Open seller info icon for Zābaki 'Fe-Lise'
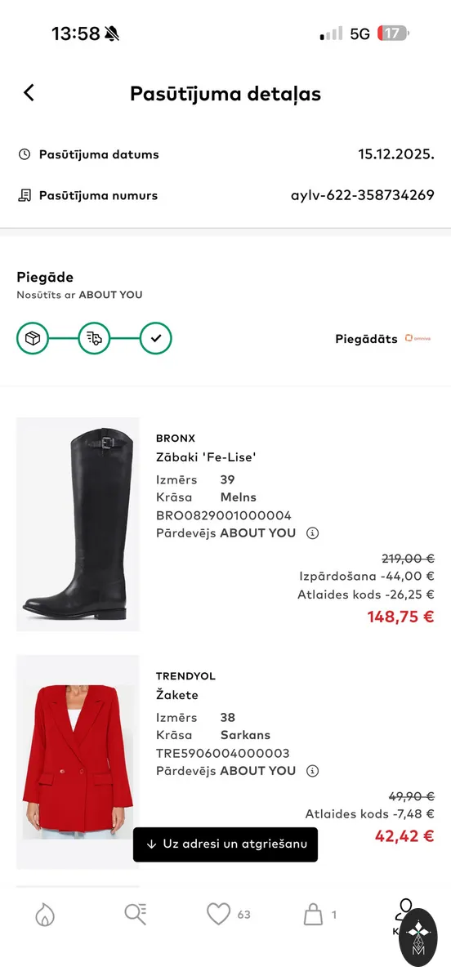This screenshot has width=451, height=980. [x=312, y=533]
